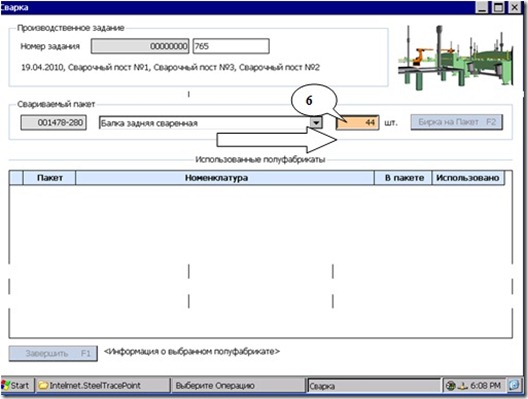The height and width of the screenshot is (399, 528).
Task: Select the Сварка taskbar window
Action: tap(373, 386)
